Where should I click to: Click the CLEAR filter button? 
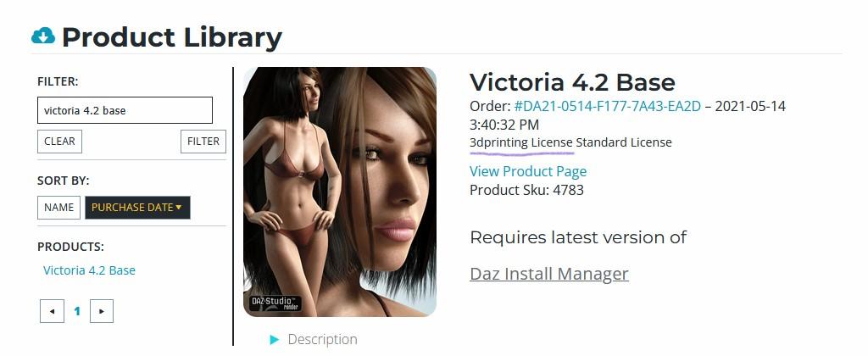coord(60,142)
